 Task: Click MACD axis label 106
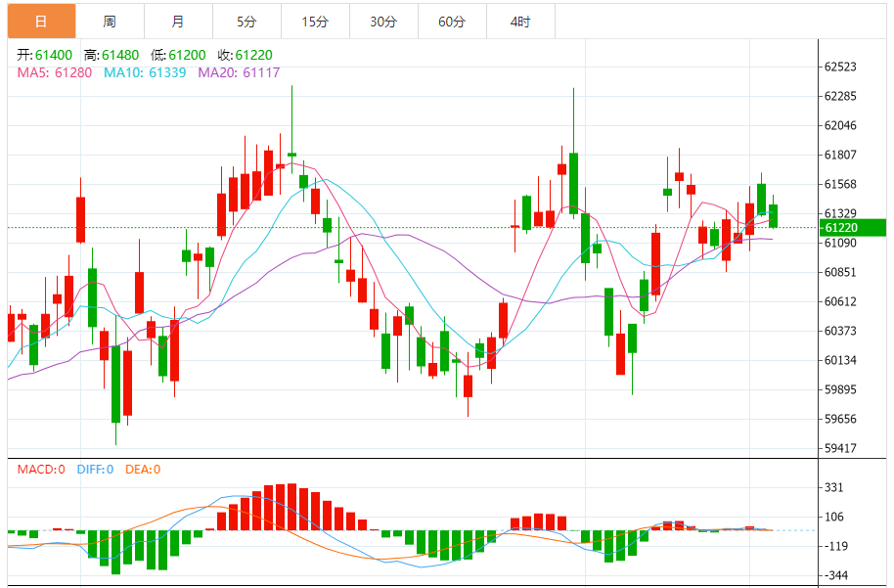click(x=833, y=517)
